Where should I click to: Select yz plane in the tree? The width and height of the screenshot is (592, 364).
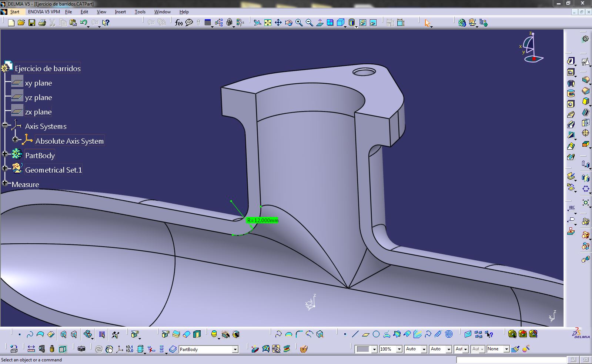(x=39, y=97)
